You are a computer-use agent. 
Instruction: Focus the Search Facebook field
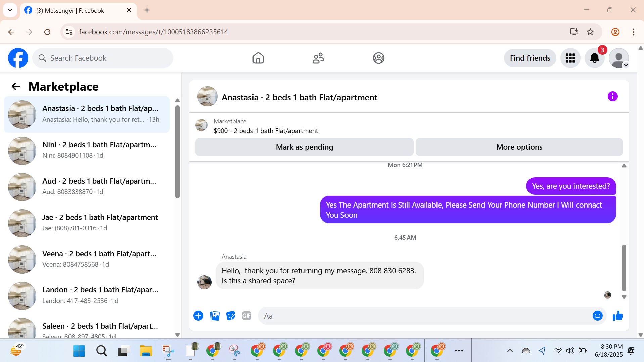[103, 58]
